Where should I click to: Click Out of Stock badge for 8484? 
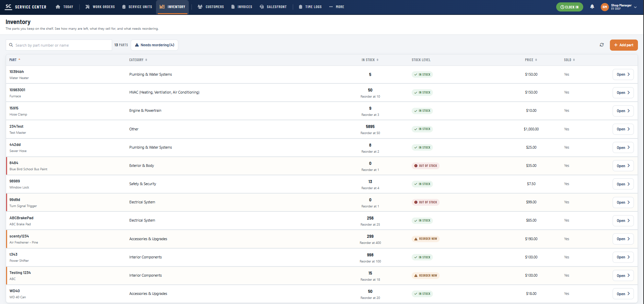[x=426, y=166]
